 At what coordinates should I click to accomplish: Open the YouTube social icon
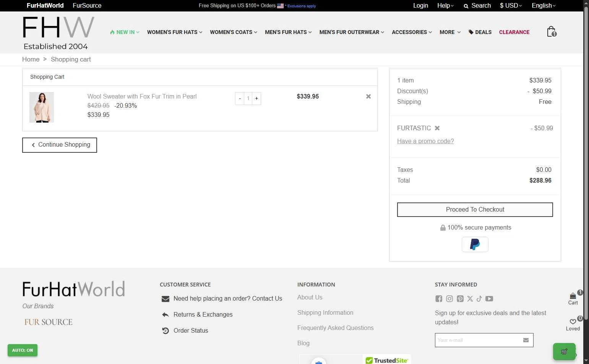(x=489, y=299)
